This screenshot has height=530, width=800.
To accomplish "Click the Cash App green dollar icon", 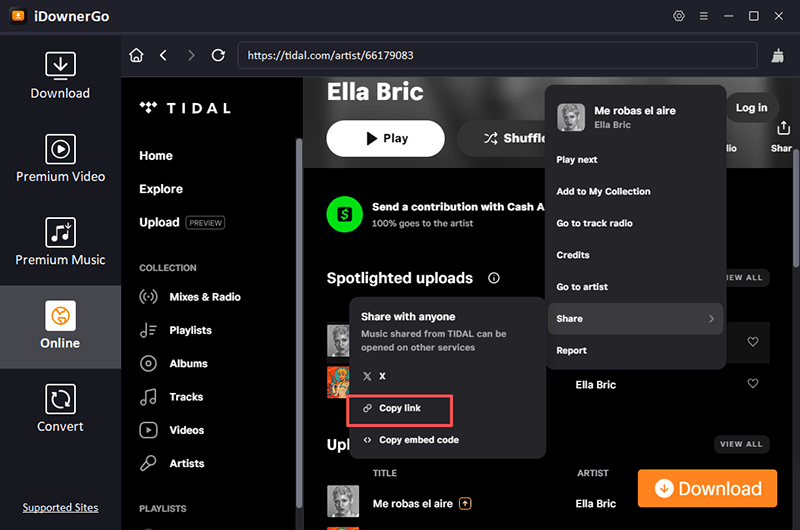I will 344,214.
